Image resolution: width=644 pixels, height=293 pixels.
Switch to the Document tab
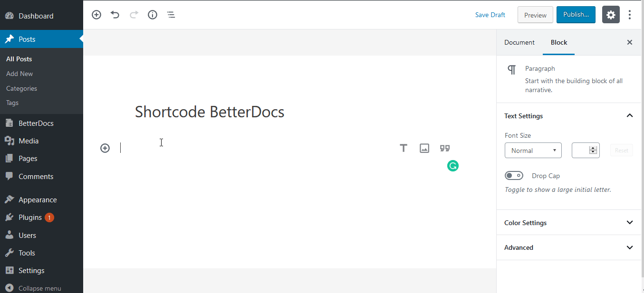(519, 42)
